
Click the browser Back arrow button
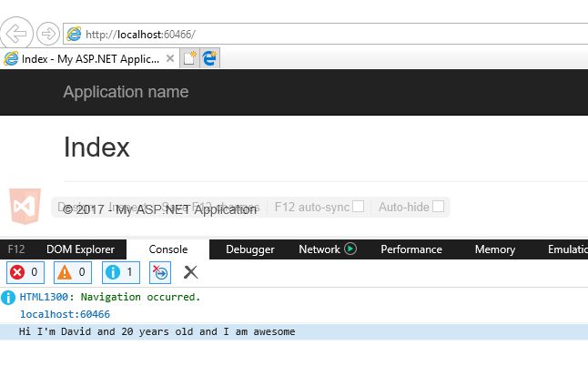point(17,35)
